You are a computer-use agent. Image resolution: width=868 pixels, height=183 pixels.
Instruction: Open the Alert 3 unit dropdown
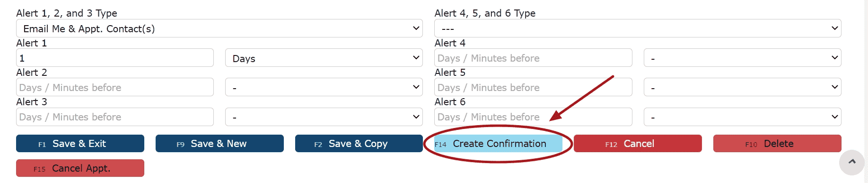[x=324, y=117]
